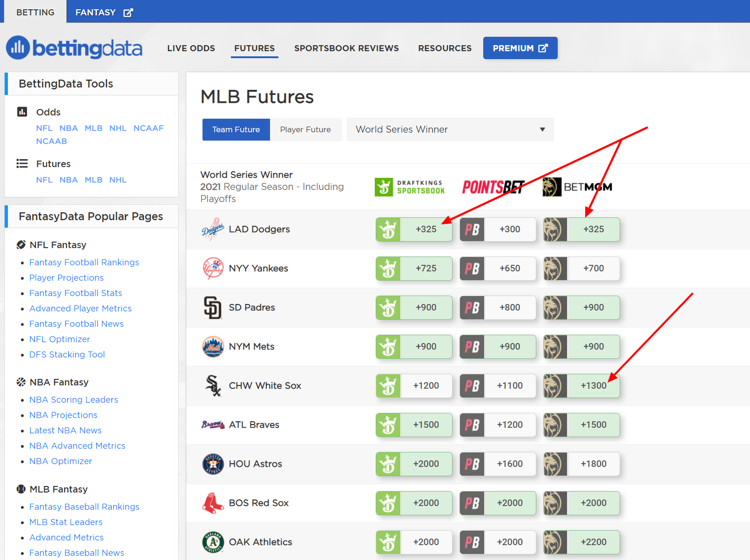Click the DraftKings Sportsbook header logo
Image resolution: width=750 pixels, height=560 pixels.
410,187
